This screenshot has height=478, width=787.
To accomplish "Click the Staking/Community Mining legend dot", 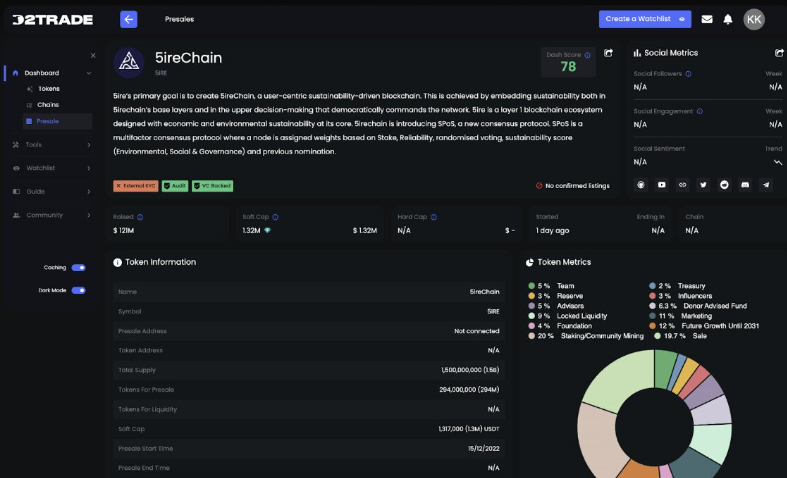I will (x=532, y=336).
